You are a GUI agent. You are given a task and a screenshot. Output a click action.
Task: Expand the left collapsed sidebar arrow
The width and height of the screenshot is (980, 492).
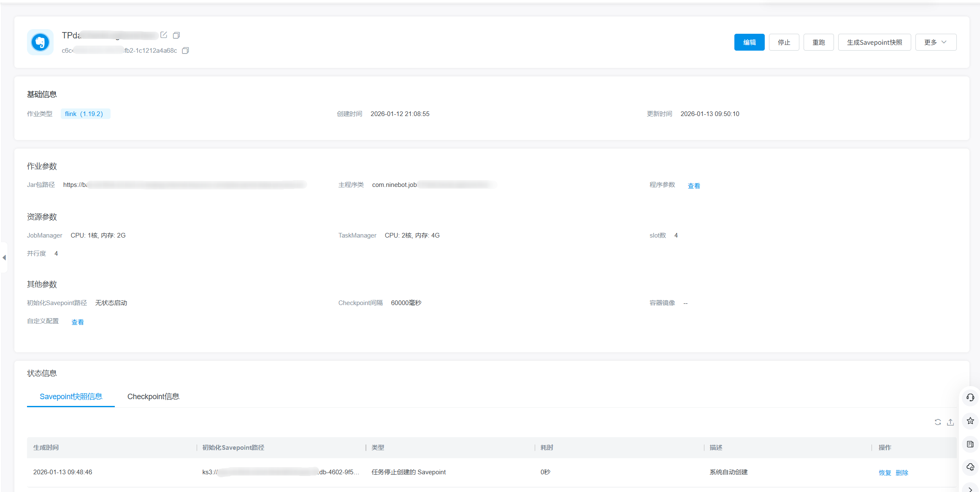point(4,257)
